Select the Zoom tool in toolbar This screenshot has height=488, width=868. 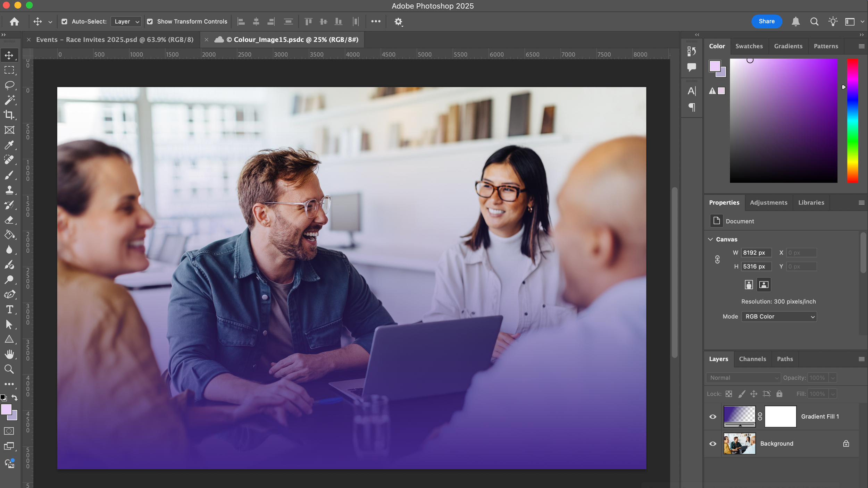[x=9, y=369]
